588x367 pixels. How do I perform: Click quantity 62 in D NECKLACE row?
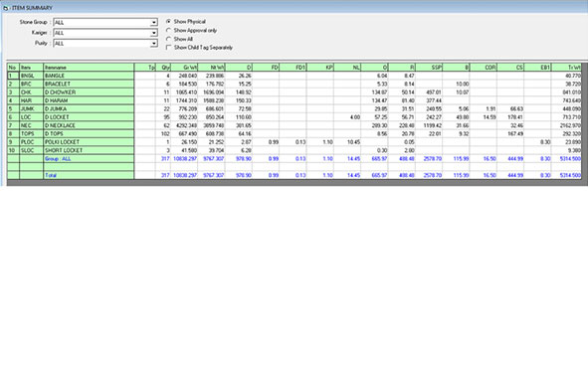click(163, 125)
